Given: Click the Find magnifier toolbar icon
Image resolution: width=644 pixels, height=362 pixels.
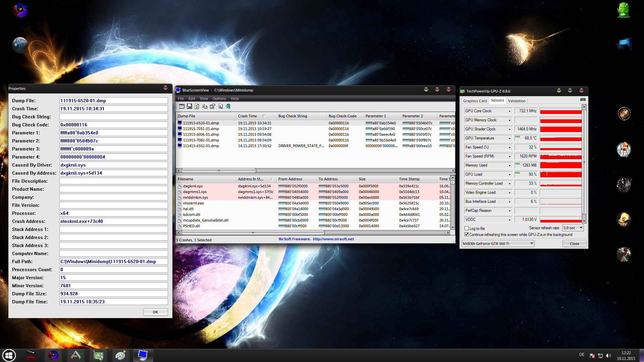Looking at the screenshot, I should click(220, 106).
